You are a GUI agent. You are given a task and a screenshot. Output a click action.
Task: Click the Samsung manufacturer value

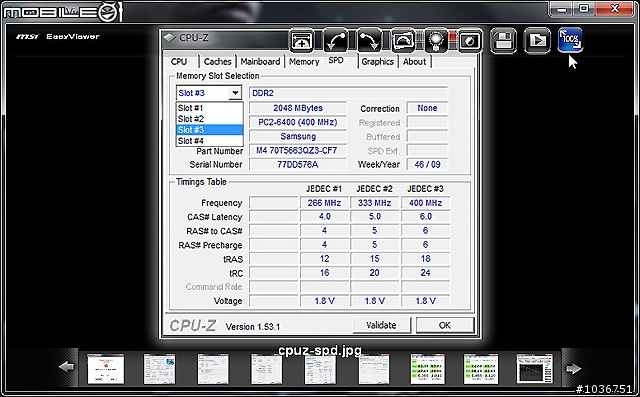click(298, 136)
